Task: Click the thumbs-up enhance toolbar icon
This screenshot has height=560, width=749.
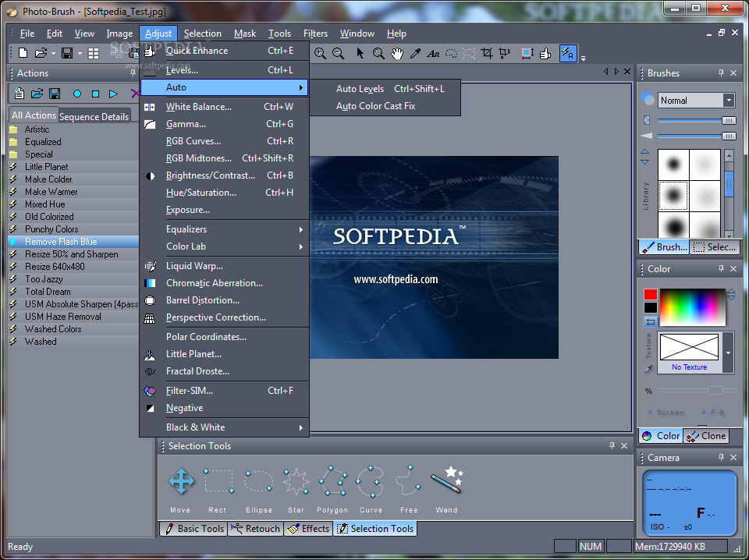Action: [545, 53]
